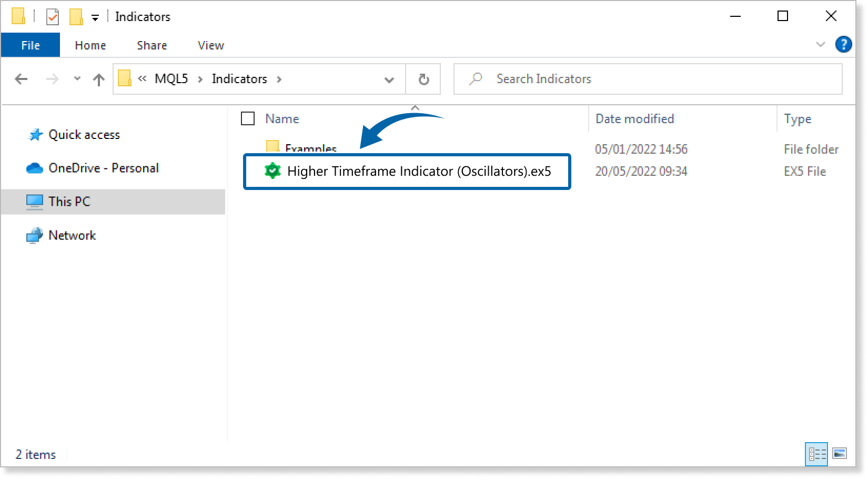Image resolution: width=868 pixels, height=480 pixels.
Task: Refresh the Indicators folder view
Action: tap(423, 79)
